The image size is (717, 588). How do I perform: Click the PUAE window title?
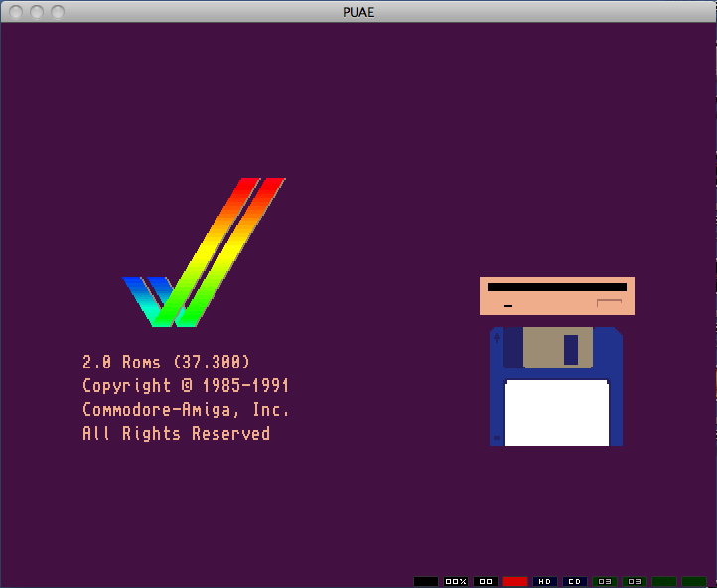(358, 12)
